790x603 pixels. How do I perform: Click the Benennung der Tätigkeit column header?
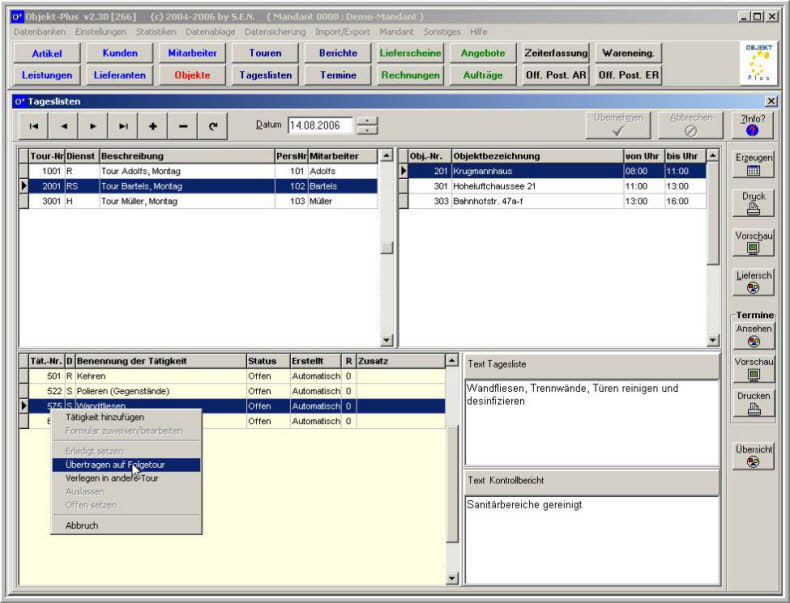[x=160, y=361]
